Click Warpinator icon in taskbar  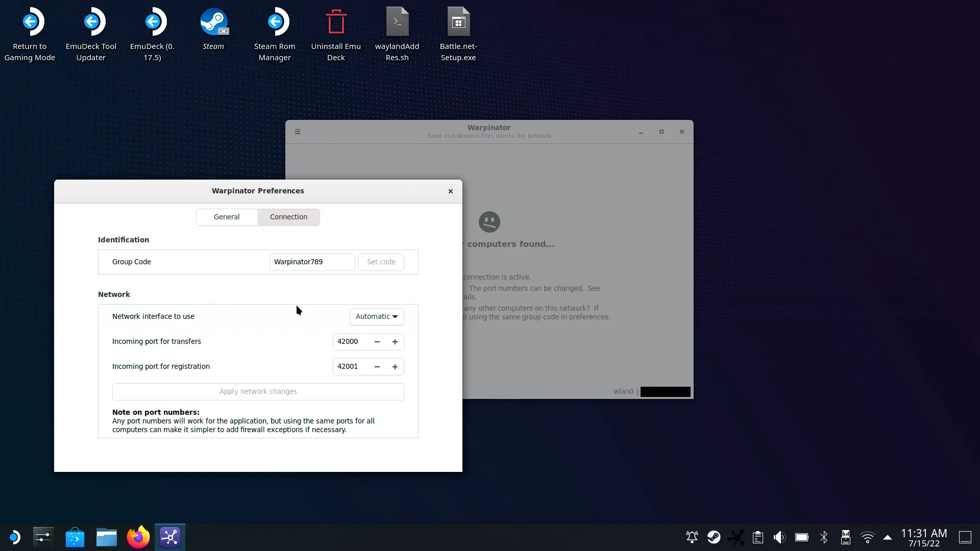pos(170,537)
